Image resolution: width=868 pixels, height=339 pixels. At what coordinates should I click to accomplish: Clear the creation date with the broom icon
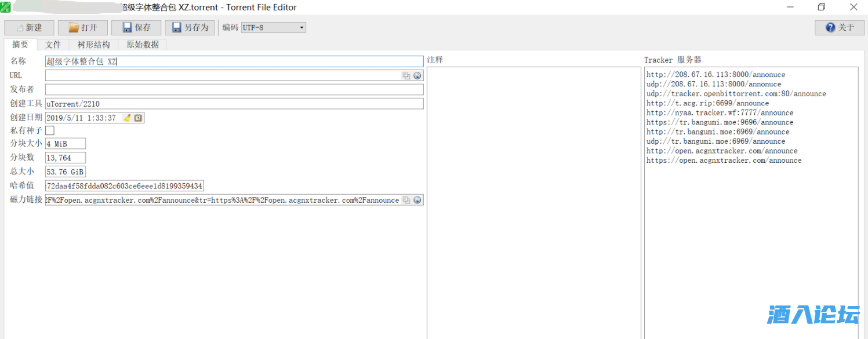[127, 118]
